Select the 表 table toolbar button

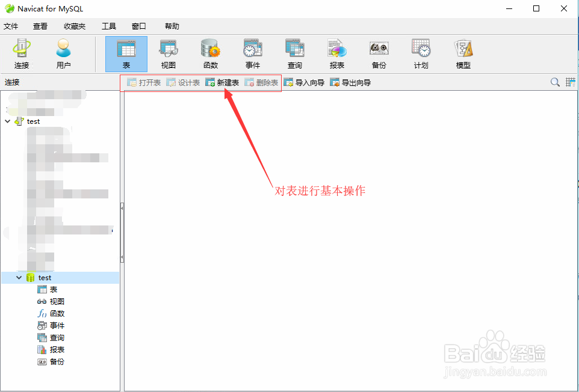coord(126,54)
